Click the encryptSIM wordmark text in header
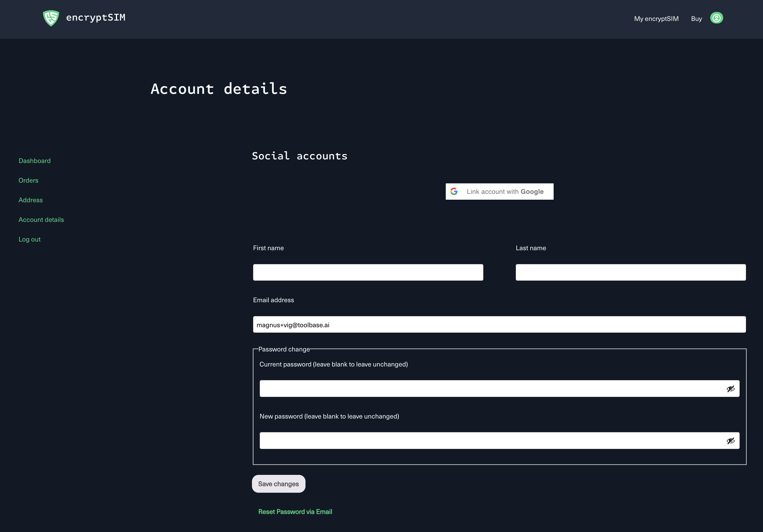This screenshot has height=532, width=763. (x=96, y=18)
